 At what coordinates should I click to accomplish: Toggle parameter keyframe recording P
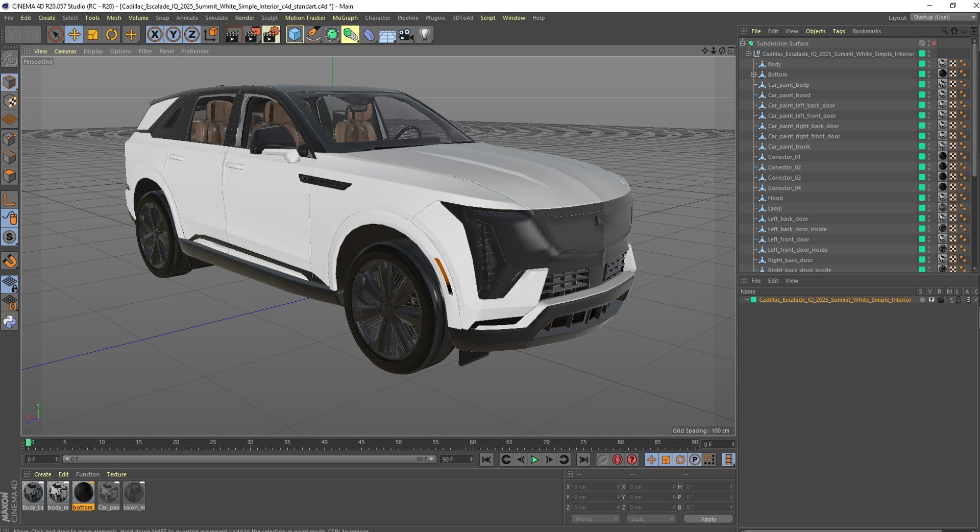tap(695, 460)
